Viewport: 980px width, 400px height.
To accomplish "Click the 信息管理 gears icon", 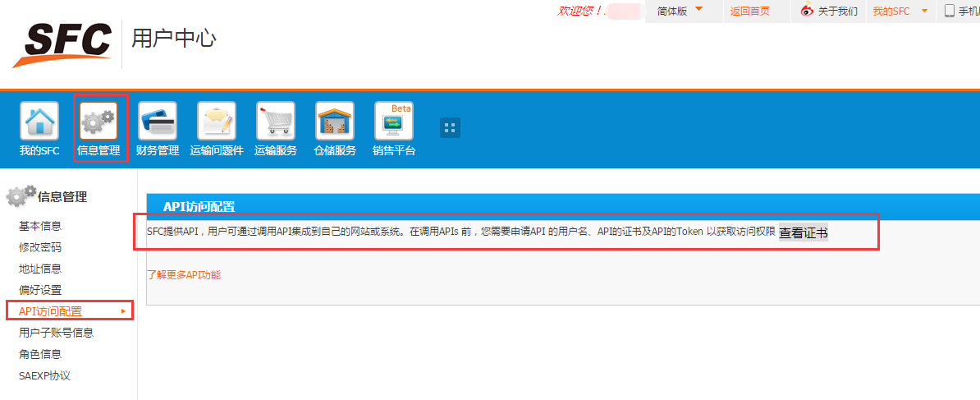I will (98, 122).
